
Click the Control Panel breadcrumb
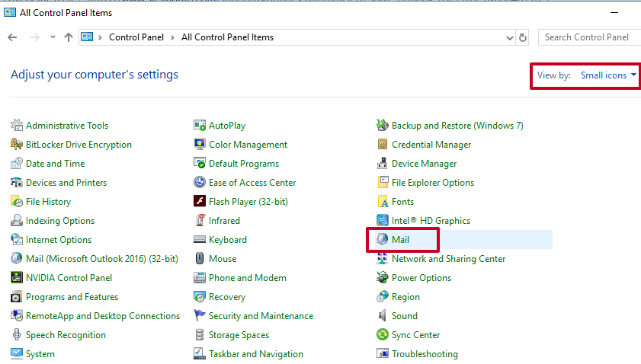(136, 37)
